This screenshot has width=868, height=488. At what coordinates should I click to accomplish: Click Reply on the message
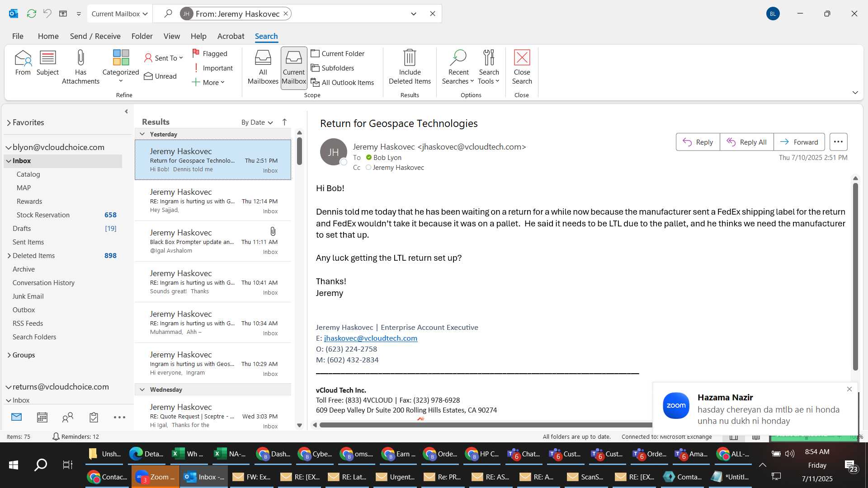(698, 142)
